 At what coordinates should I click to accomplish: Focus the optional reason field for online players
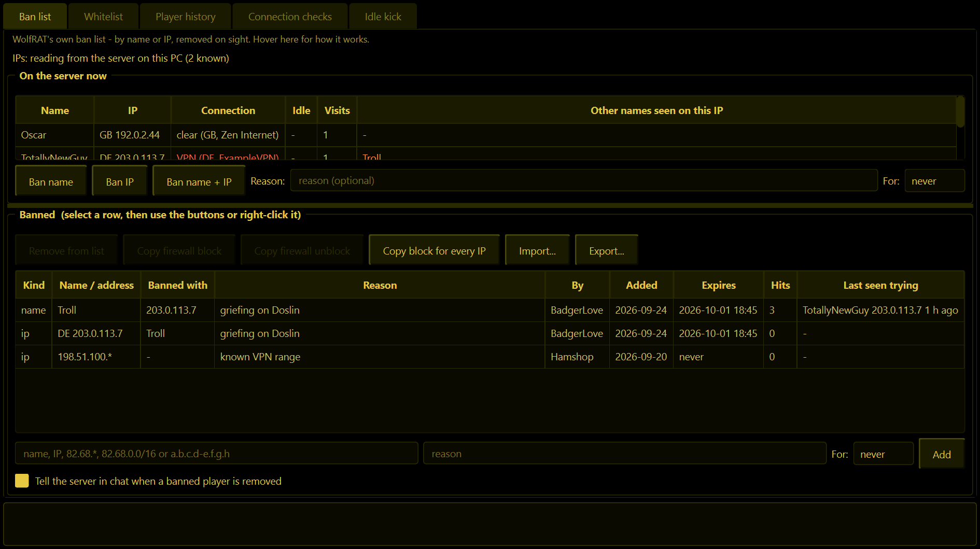point(584,180)
